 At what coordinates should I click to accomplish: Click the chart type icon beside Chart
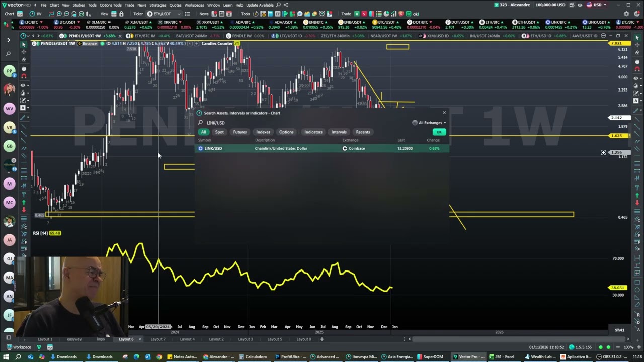pos(21,14)
